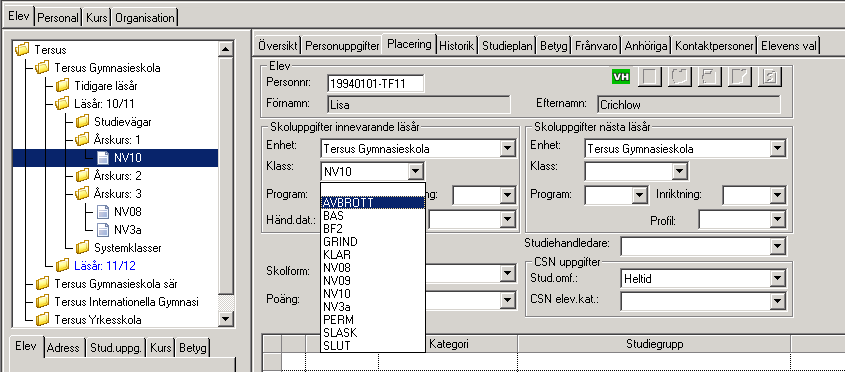This screenshot has height=372, width=845.
Task: Click the blank square button beside VH
Action: click(650, 77)
